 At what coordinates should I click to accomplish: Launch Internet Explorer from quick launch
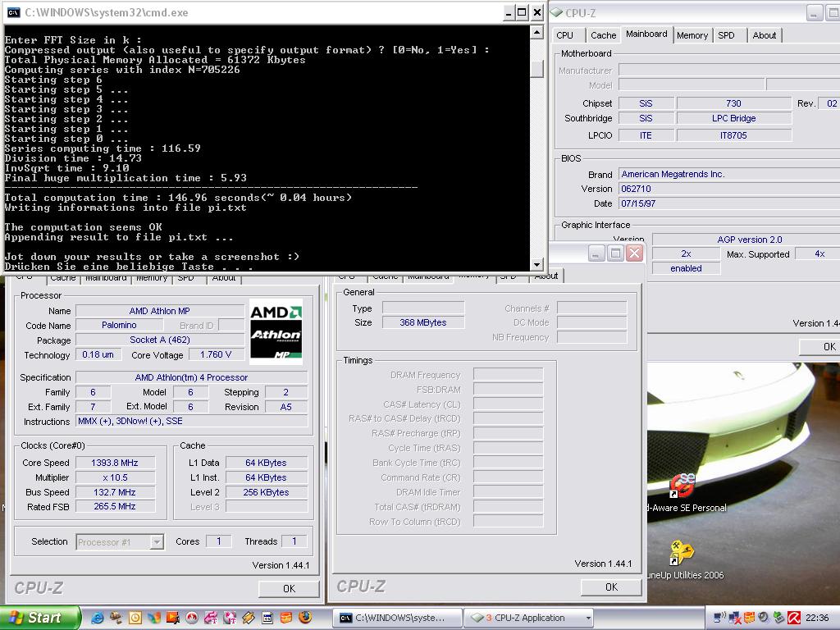pyautogui.click(x=98, y=618)
